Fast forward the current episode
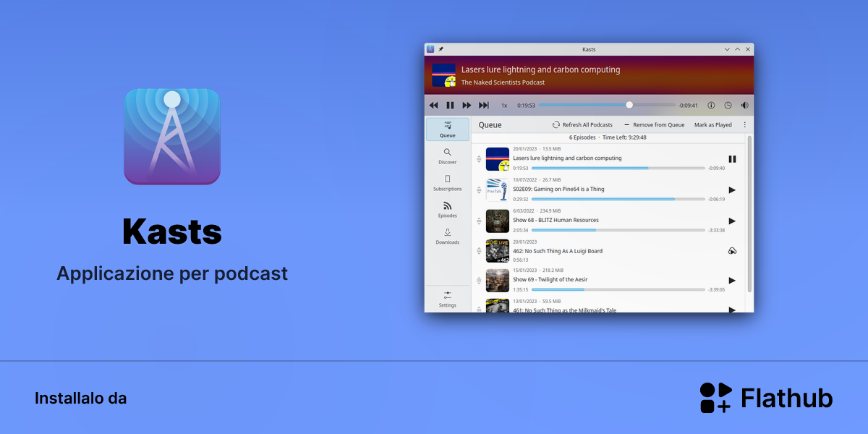Screen dimensions: 868x434 click(x=467, y=105)
